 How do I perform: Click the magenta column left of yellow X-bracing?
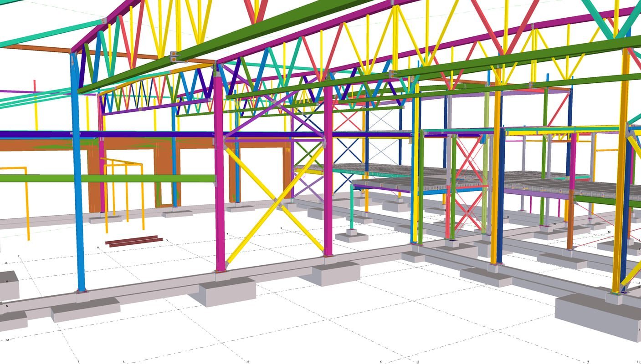(x=219, y=182)
